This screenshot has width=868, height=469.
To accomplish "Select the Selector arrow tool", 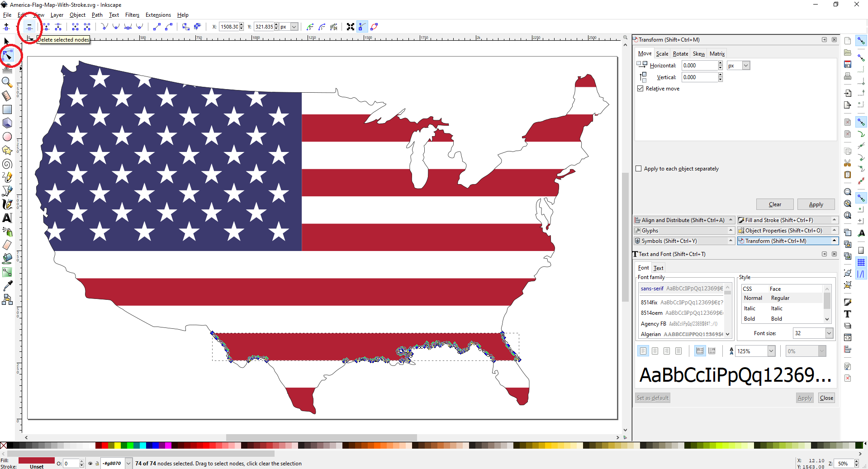I will (x=6, y=41).
